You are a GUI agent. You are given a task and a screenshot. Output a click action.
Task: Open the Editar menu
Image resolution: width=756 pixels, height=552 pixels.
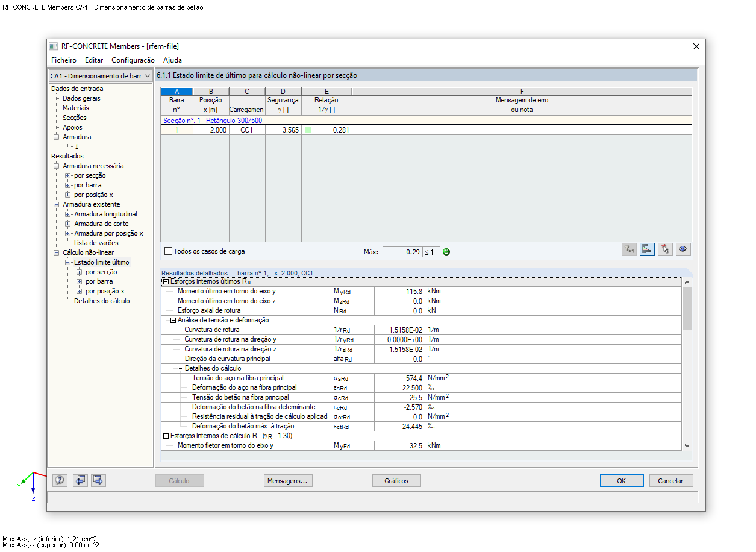[x=94, y=60]
